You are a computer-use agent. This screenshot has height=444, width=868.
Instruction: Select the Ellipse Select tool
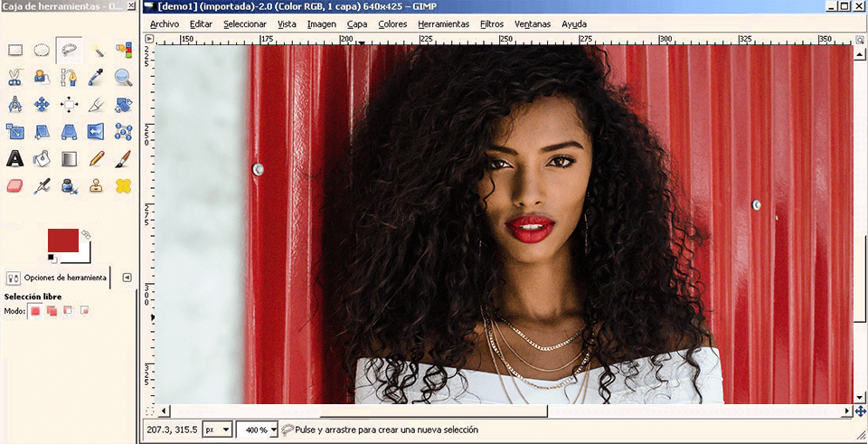click(42, 51)
